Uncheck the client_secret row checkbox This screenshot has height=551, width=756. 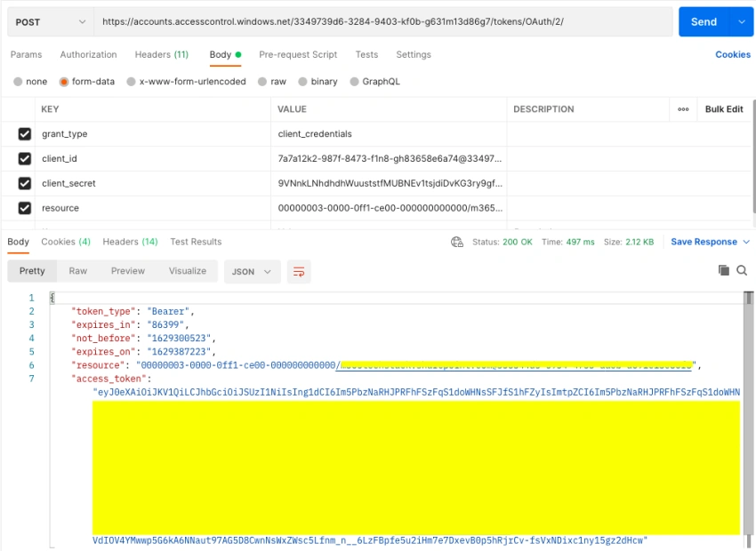coord(25,183)
